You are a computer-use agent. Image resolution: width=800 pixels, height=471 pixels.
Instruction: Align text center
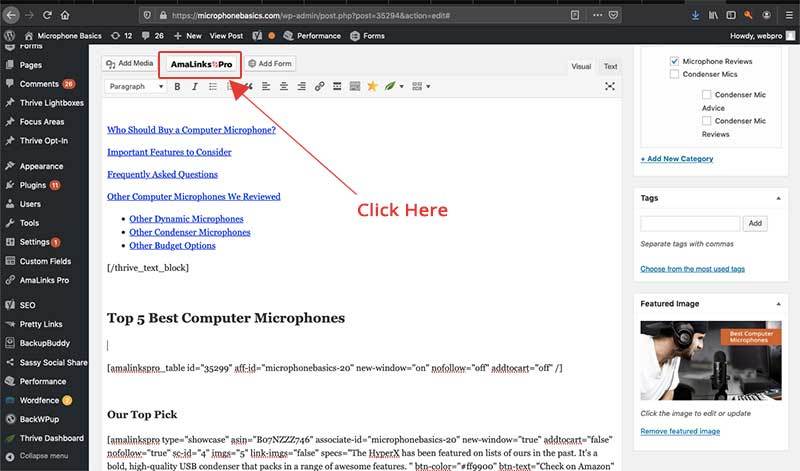[284, 86]
